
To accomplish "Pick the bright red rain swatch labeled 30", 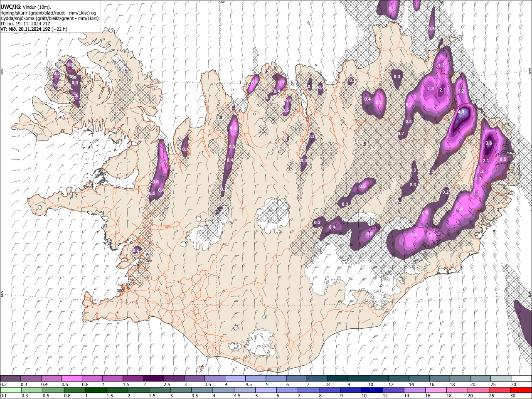I will 521,390.
